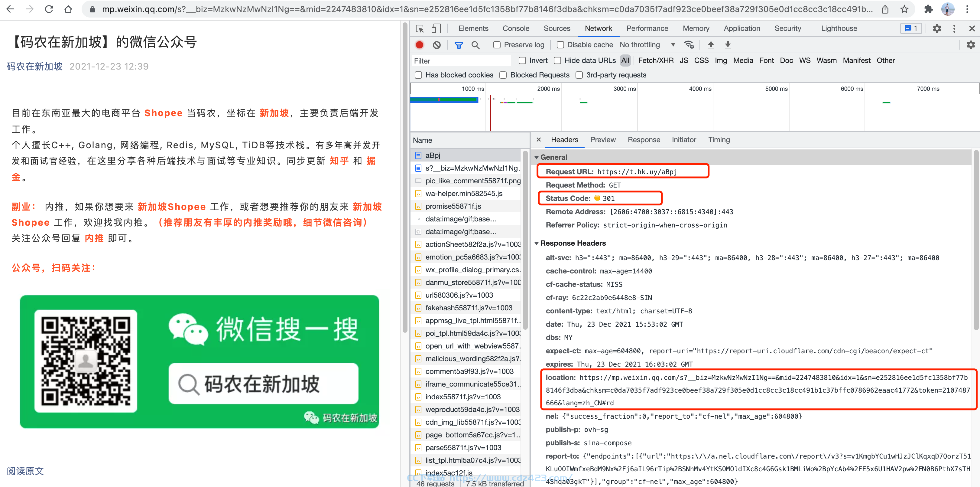This screenshot has width=980, height=487.
Task: Click the QR code image
Action: coord(86,361)
